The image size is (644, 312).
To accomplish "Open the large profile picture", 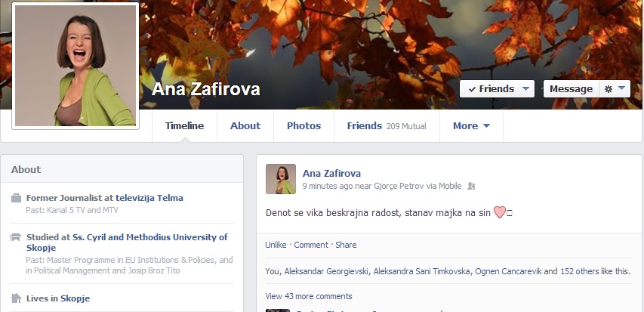I will (75, 65).
